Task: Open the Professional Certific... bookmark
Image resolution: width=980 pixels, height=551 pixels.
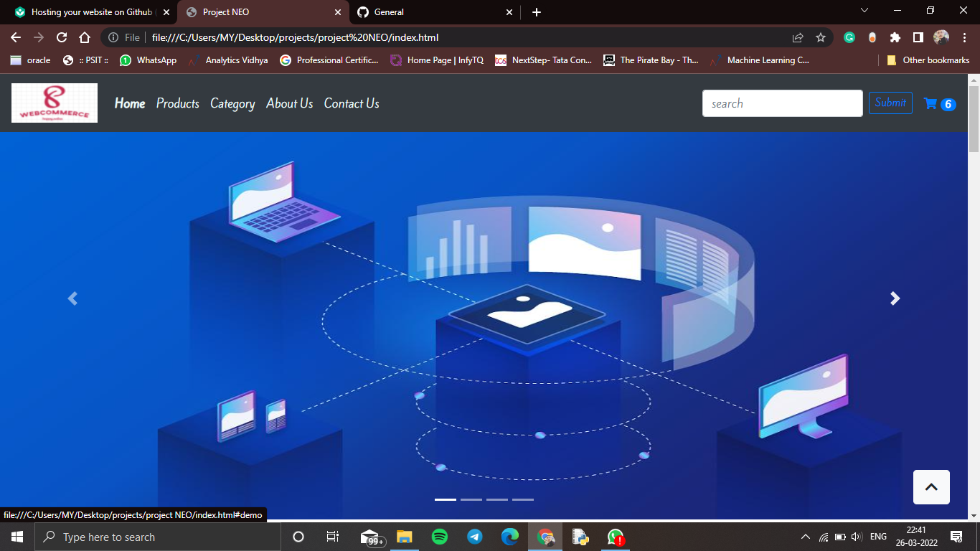Action: click(329, 60)
